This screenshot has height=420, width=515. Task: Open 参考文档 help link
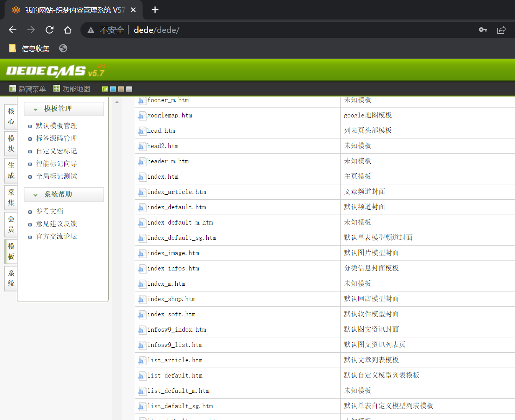pos(49,211)
